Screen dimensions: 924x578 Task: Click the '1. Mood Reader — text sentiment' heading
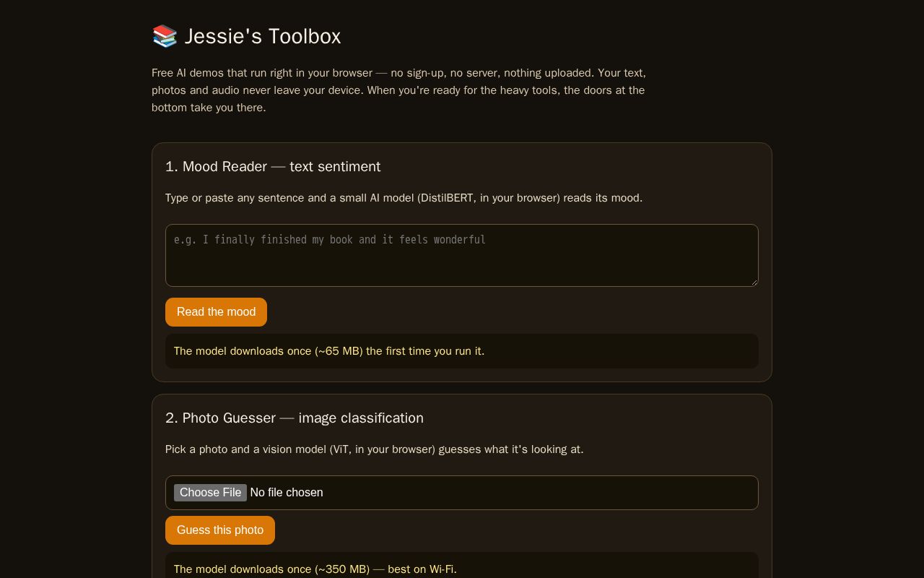[273, 167]
